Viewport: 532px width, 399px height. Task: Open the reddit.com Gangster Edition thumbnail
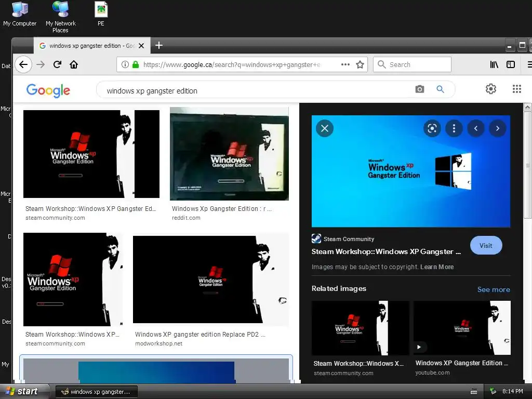click(x=229, y=154)
